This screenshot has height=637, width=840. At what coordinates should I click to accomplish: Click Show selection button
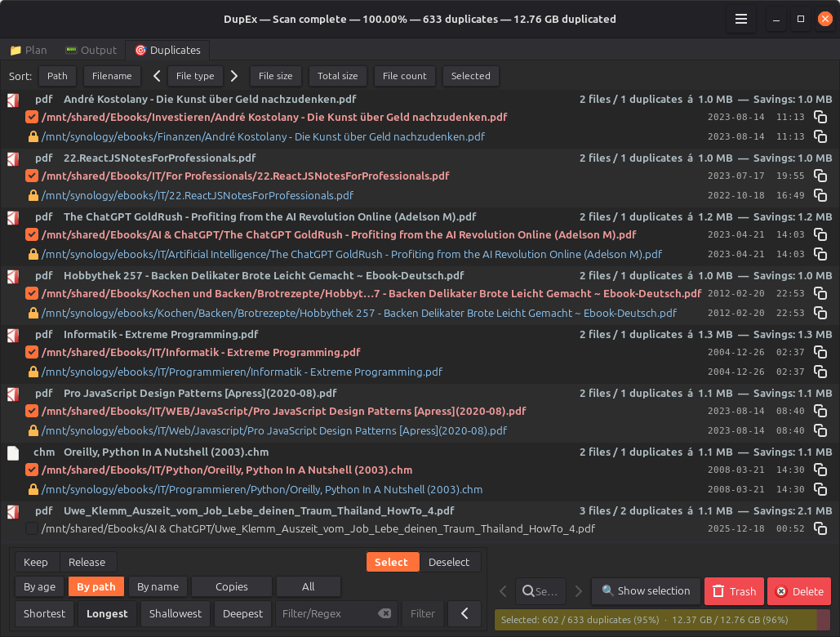[x=646, y=591]
